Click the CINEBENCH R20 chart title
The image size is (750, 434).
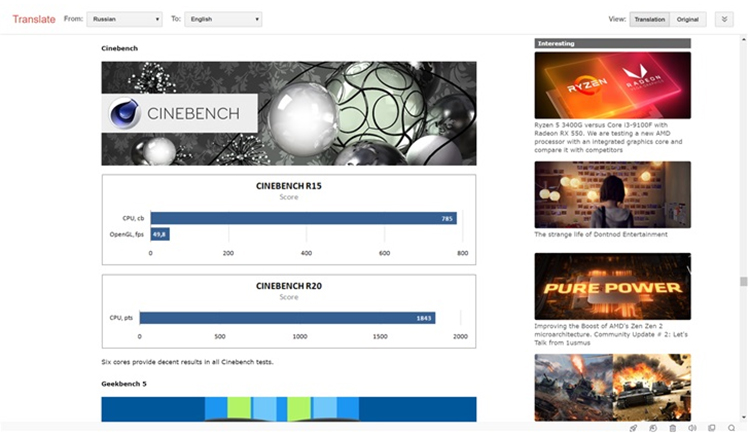[x=289, y=286]
